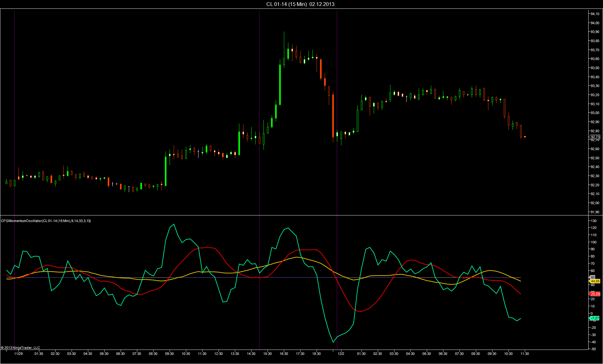Click the red 26,89 value marker

tap(595, 294)
